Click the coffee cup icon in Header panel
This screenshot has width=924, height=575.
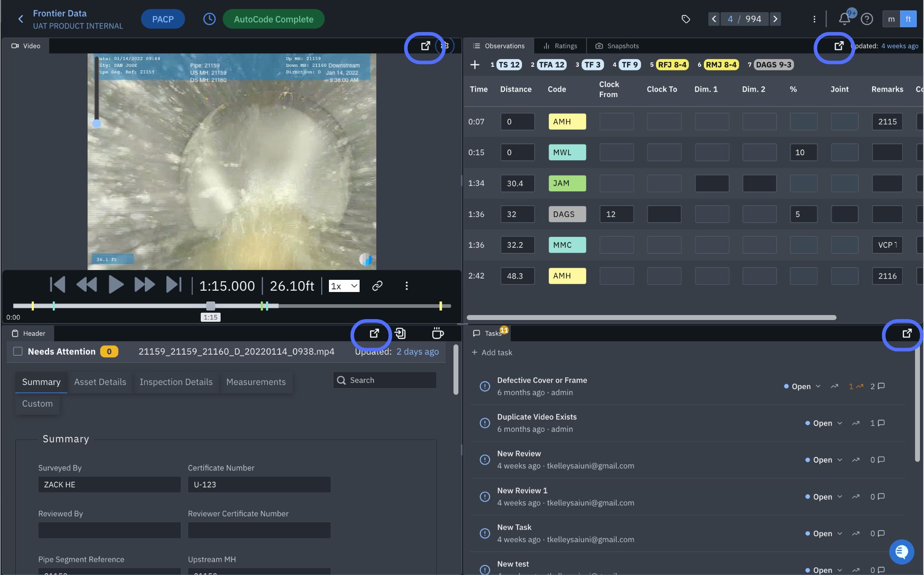tap(438, 333)
